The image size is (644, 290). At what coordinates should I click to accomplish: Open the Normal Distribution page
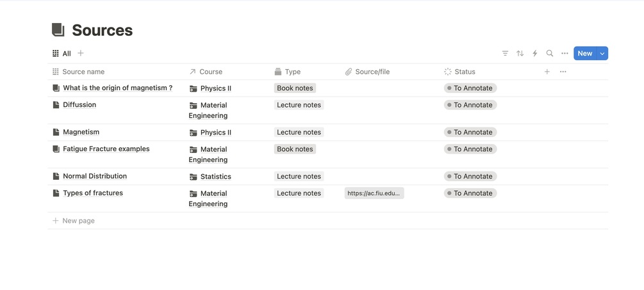coord(95,176)
